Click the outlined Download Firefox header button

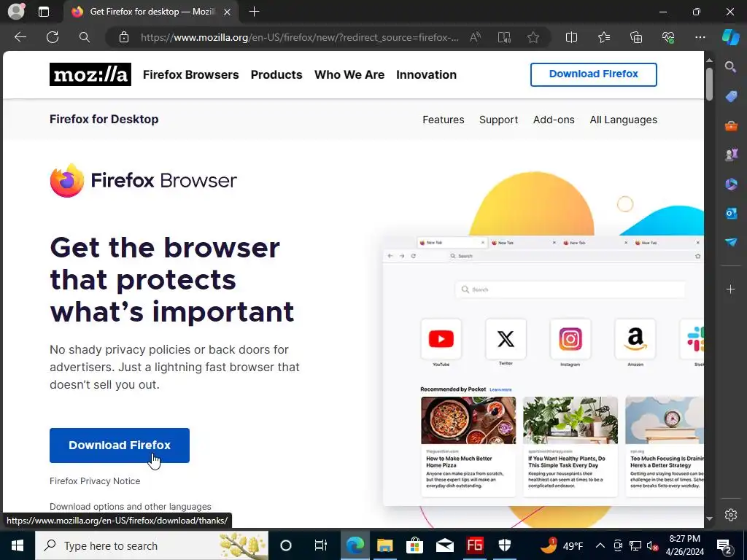594,74
